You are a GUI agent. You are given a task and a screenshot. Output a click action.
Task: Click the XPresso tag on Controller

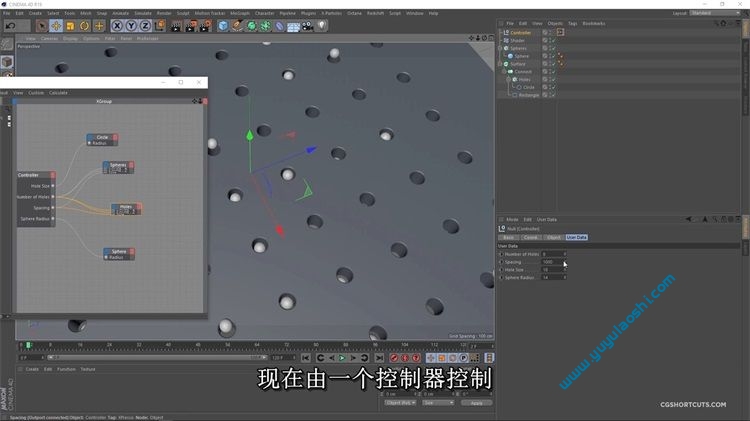(x=560, y=33)
